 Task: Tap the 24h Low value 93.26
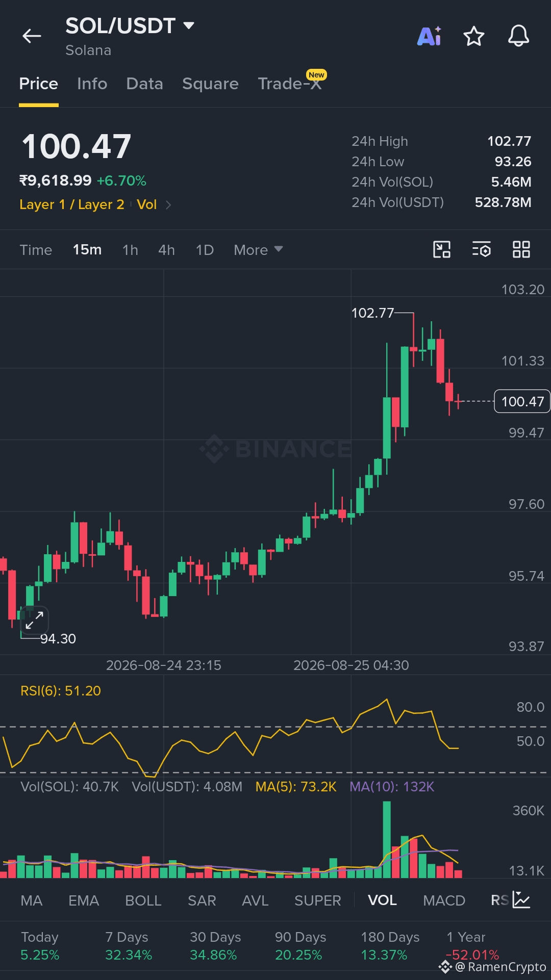(513, 162)
